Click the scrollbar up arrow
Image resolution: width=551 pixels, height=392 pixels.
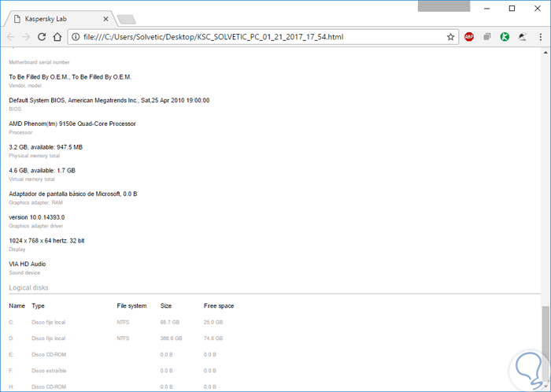[x=545, y=53]
